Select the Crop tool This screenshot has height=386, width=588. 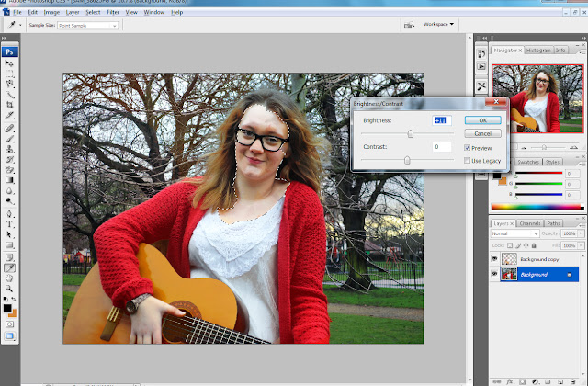(x=9, y=105)
